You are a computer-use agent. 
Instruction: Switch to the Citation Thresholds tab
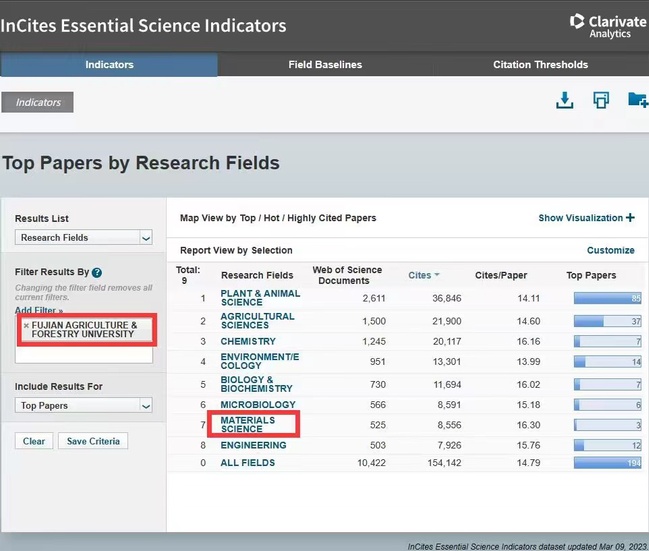click(x=540, y=65)
